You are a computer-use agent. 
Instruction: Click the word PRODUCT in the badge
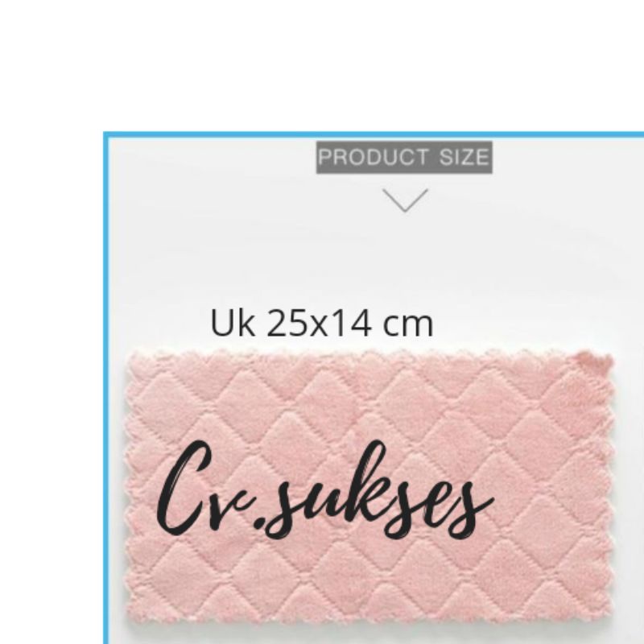click(374, 157)
